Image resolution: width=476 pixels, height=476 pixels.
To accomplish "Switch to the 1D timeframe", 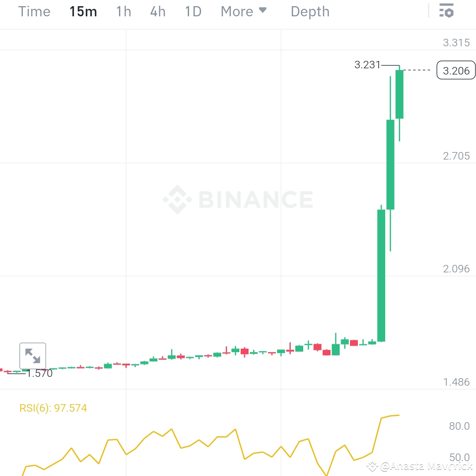I will pyautogui.click(x=193, y=11).
